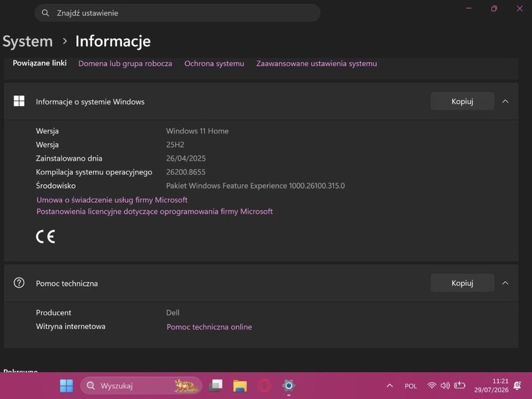This screenshot has width=532, height=399.
Task: Click the Windows Start button on taskbar
Action: (x=66, y=386)
